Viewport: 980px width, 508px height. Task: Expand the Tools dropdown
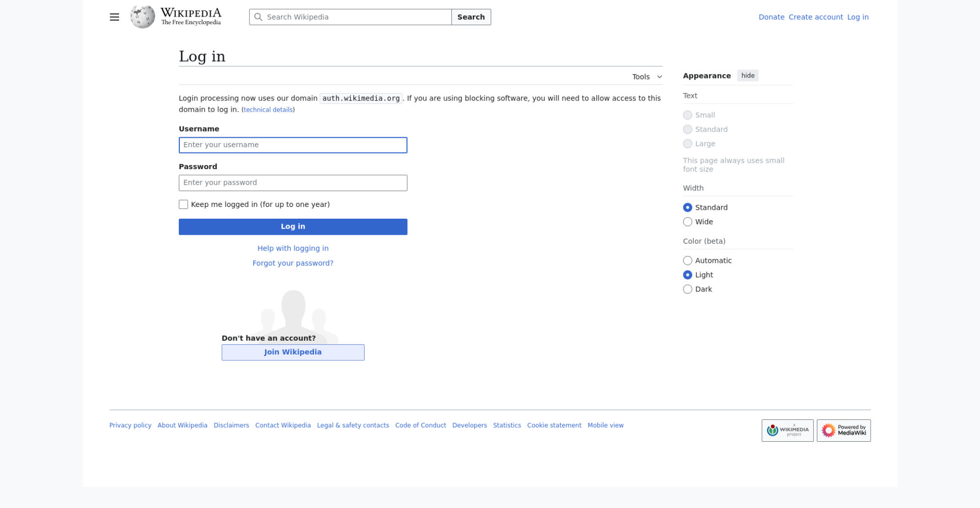[646, 77]
